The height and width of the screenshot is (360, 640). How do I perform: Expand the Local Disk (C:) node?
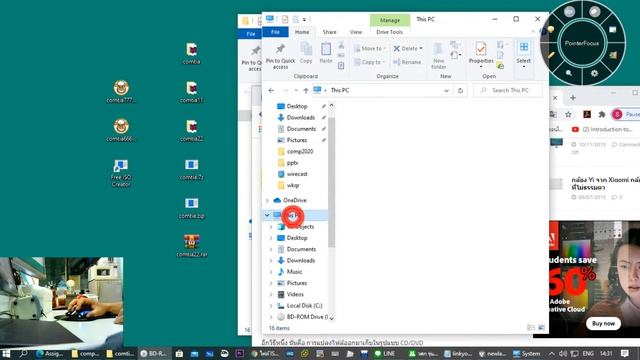[x=271, y=306]
